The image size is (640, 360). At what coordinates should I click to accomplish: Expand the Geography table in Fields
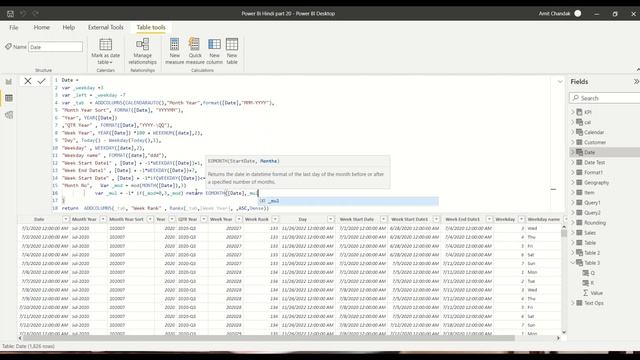pyautogui.click(x=573, y=182)
